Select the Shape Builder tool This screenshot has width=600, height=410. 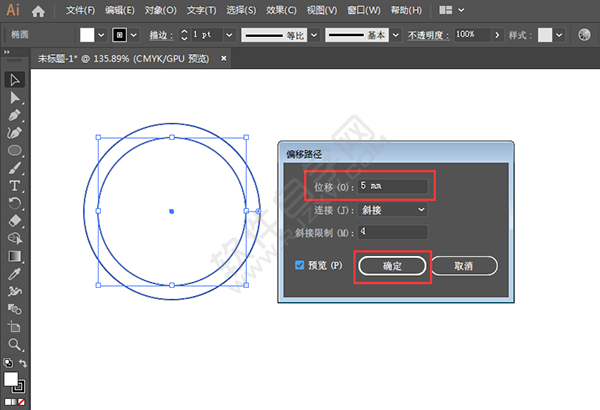[15, 238]
